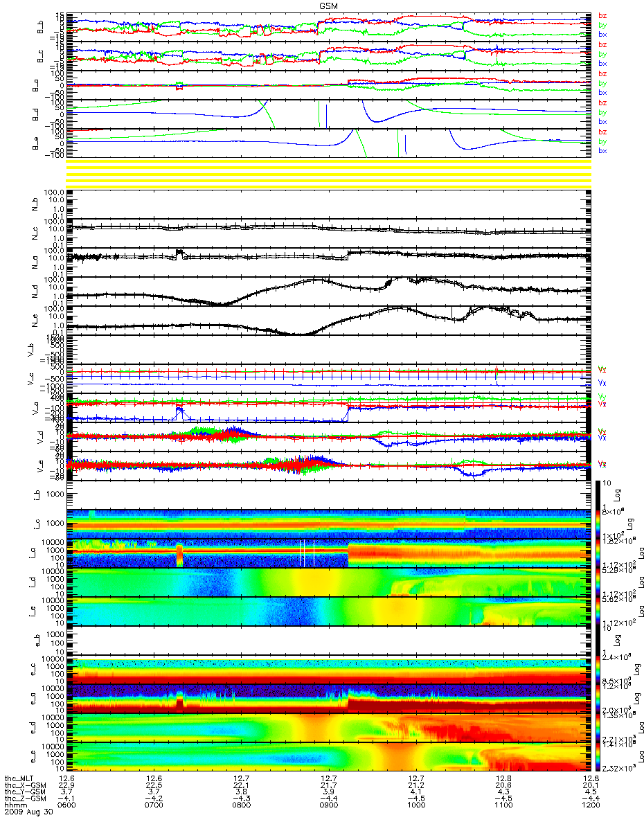Image resolution: width=644 pixels, height=831 pixels.
Task: Click the X-GSM value 20.6
Action: click(x=503, y=785)
